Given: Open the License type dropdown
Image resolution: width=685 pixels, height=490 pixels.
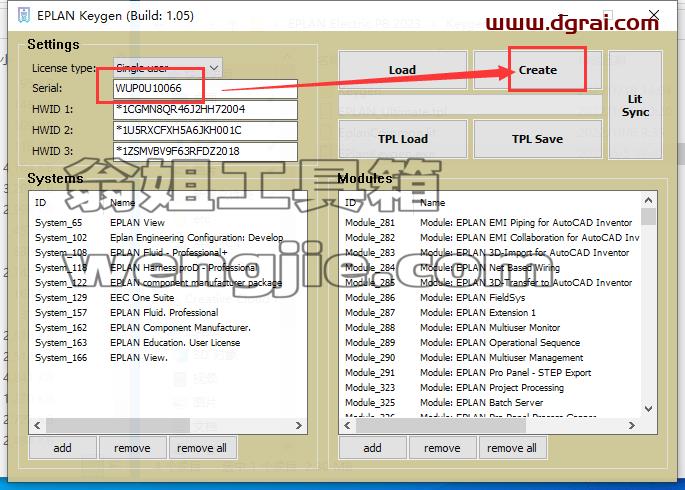Looking at the screenshot, I should [168, 68].
